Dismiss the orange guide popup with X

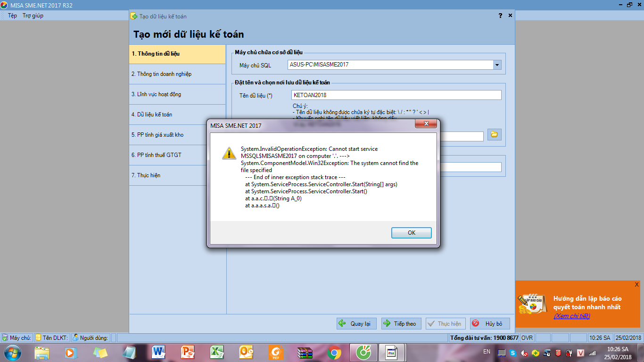pyautogui.click(x=636, y=285)
